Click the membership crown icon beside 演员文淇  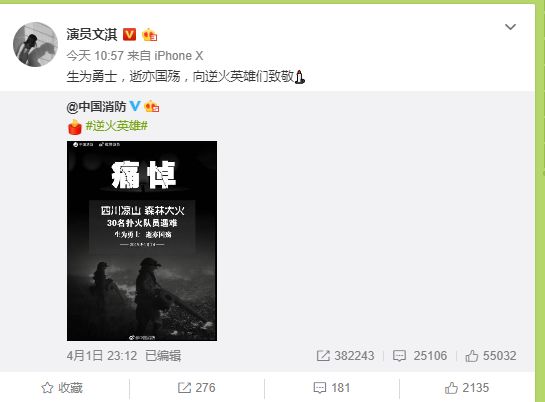[149, 35]
